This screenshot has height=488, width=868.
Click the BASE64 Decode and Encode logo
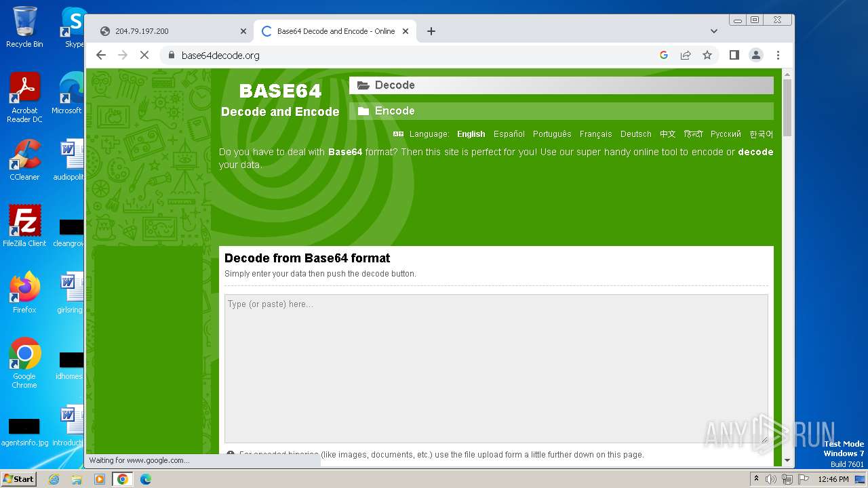click(280, 100)
